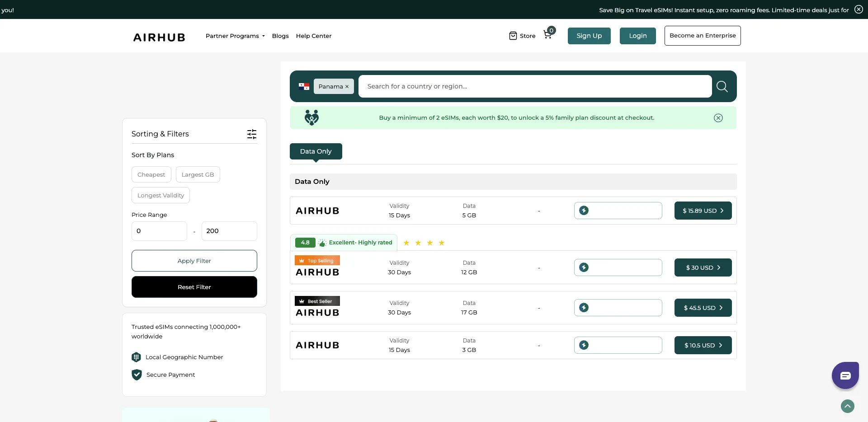Click the Price Range label
The height and width of the screenshot is (422, 868).
coord(149,215)
